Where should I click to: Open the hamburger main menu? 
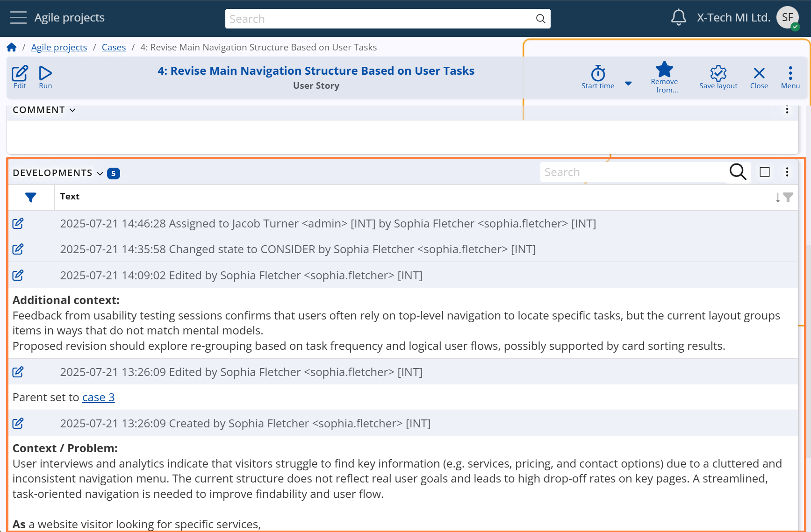point(18,18)
